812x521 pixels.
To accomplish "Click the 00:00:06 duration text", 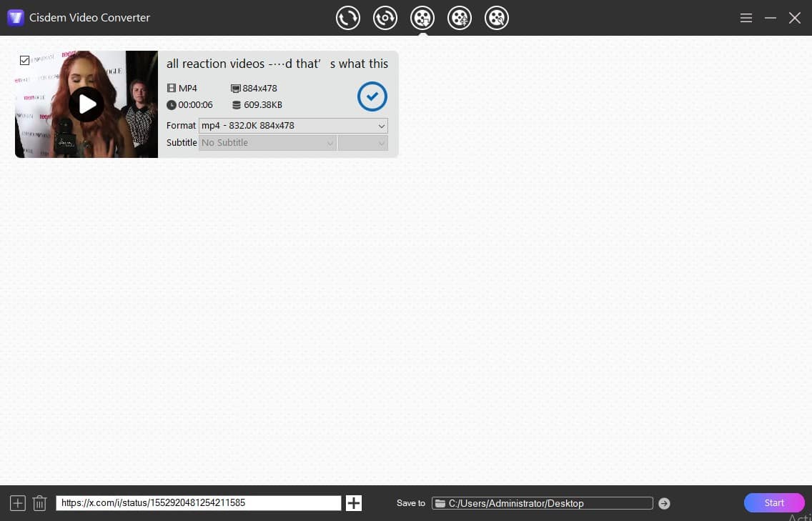I will pos(195,105).
